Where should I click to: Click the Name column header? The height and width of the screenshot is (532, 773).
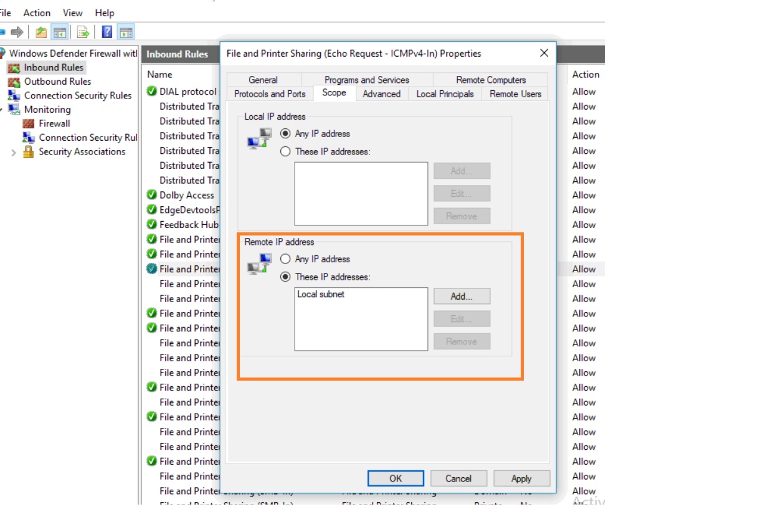pyautogui.click(x=159, y=74)
